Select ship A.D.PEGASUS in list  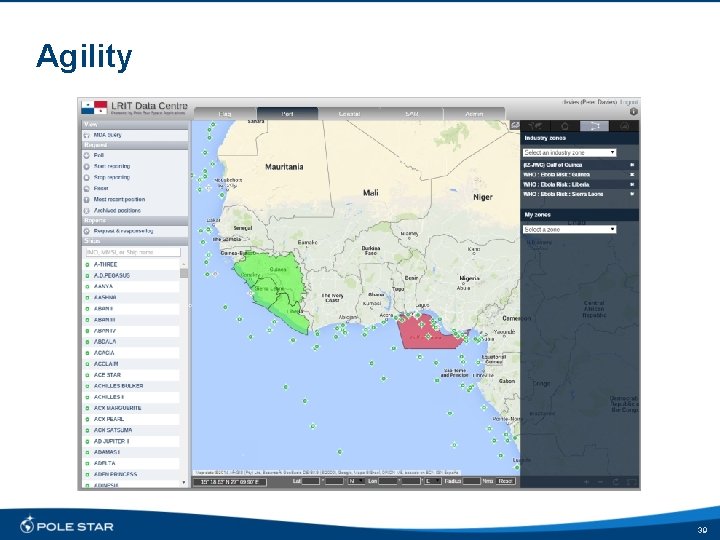(x=131, y=276)
